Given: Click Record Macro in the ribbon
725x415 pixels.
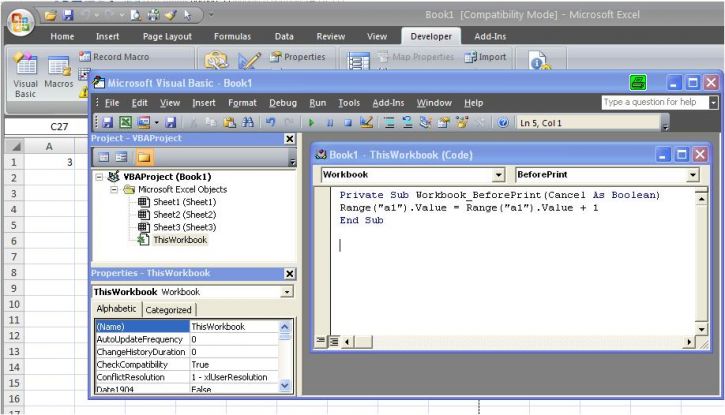Looking at the screenshot, I should [x=114, y=57].
